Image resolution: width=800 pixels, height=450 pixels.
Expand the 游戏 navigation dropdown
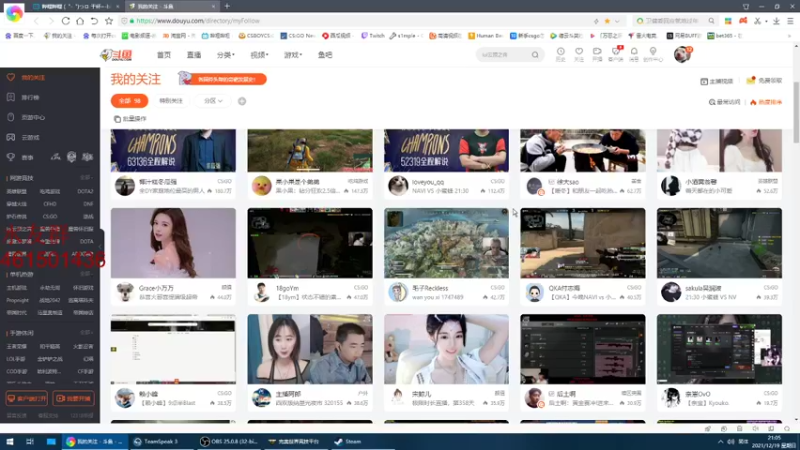pyautogui.click(x=293, y=55)
